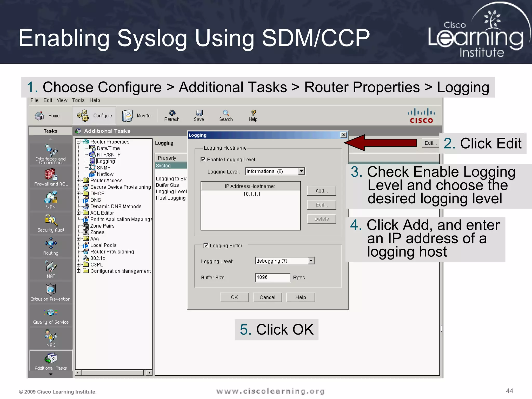Select Netflow tree node
The width and height of the screenshot is (532, 399).
(105, 174)
